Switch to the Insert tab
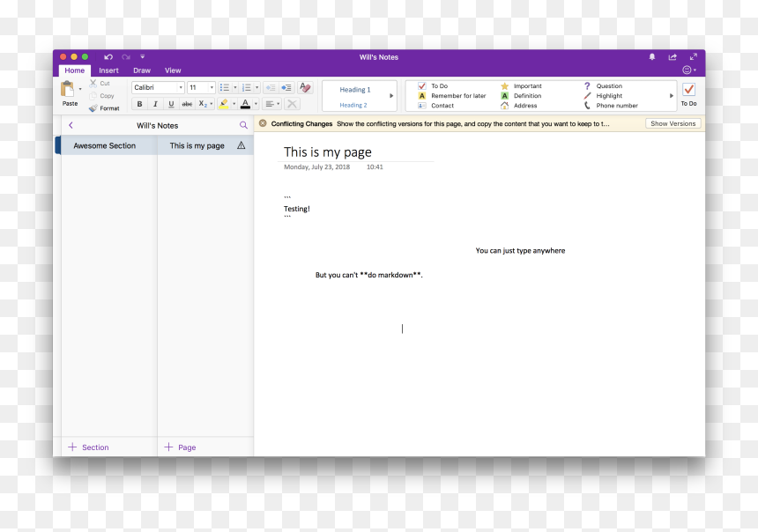This screenshot has width=758, height=532. [x=108, y=70]
